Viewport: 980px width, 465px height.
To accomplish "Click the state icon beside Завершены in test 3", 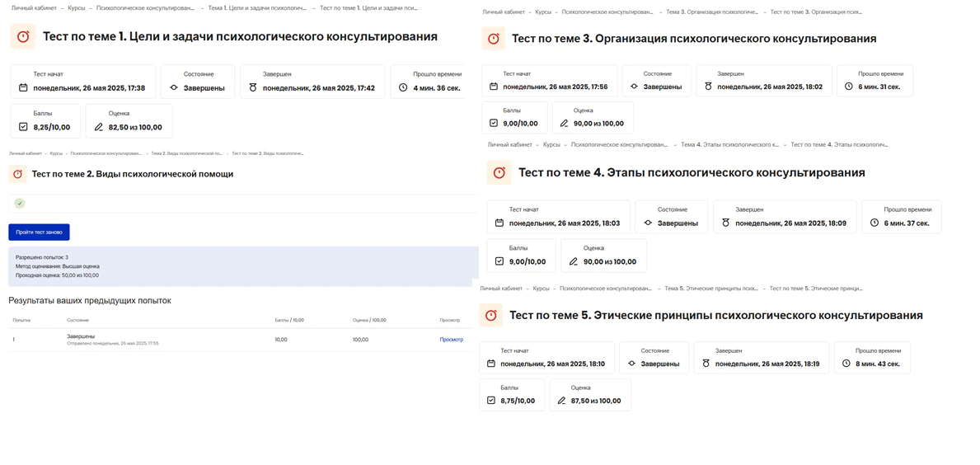I will tap(635, 87).
